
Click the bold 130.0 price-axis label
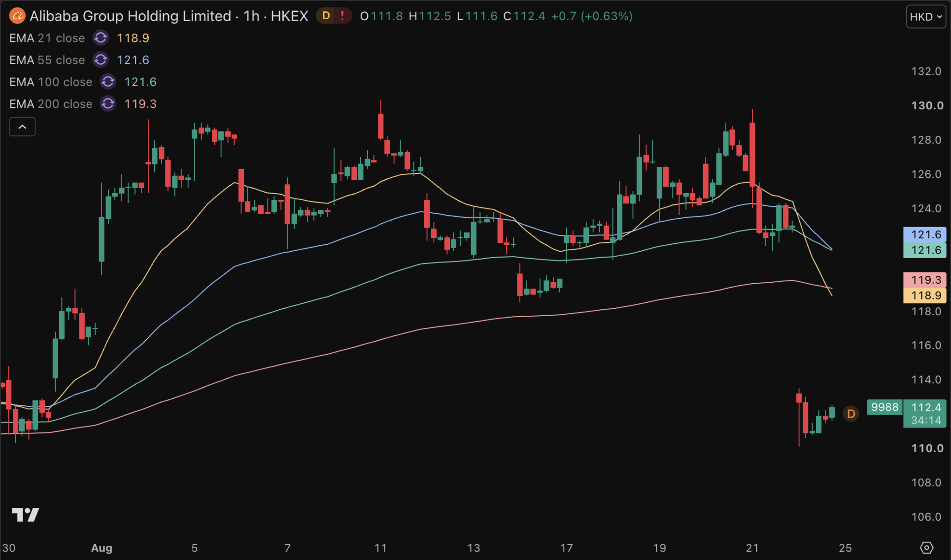(x=927, y=105)
